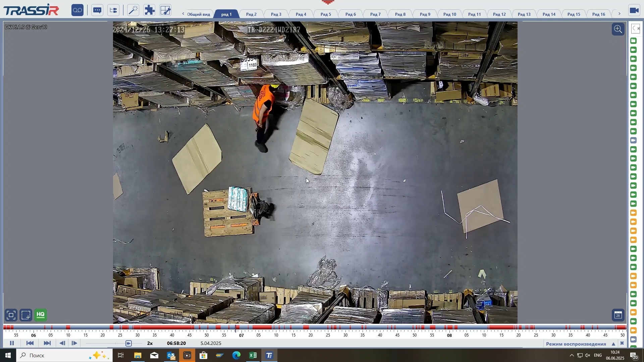644x362 pixels.
Task: Click the 07 hour mark on timeline
Action: click(241, 335)
